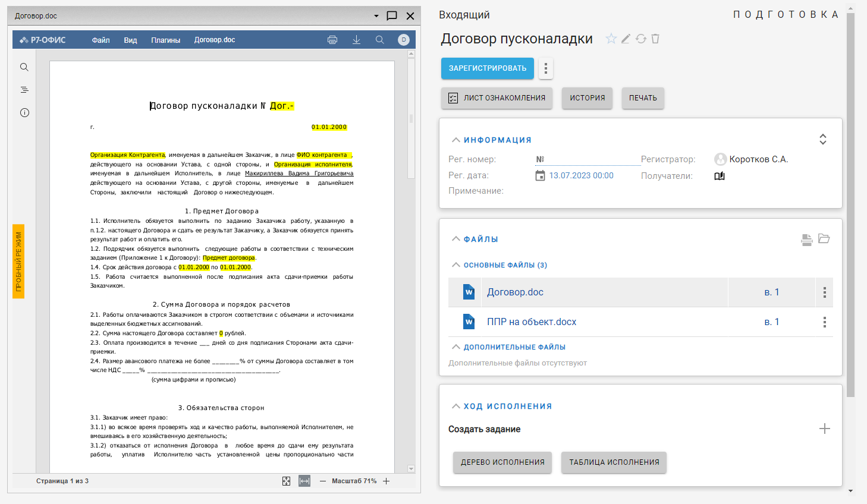
Task: Click Масштаб 71% zoom value
Action: point(354,481)
